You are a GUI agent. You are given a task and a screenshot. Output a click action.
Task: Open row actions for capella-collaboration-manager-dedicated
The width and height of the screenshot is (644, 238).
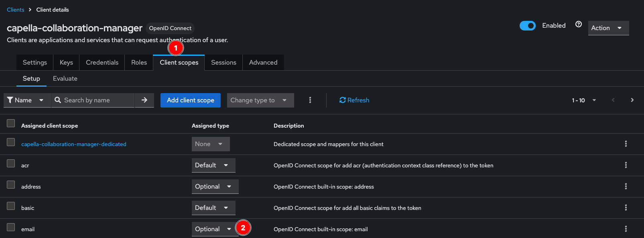coord(626,144)
